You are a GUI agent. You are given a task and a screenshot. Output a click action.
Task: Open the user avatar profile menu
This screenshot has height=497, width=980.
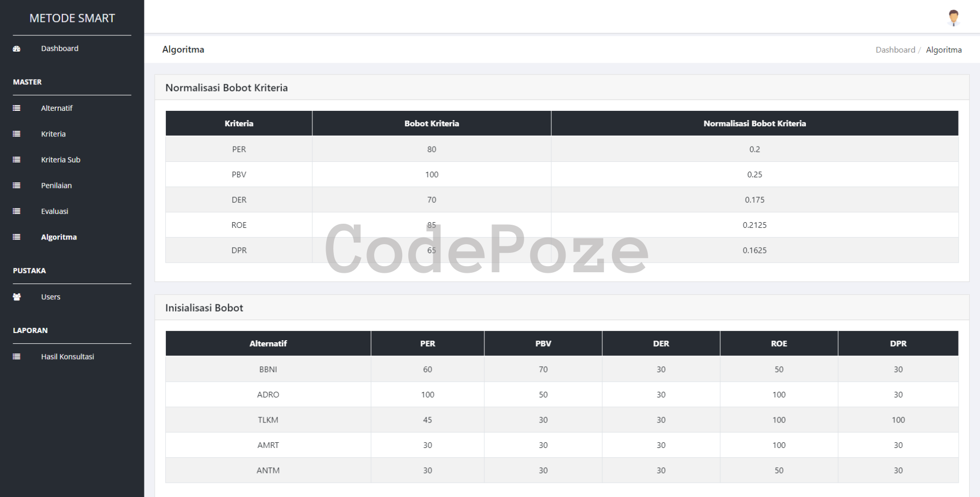[x=953, y=18]
